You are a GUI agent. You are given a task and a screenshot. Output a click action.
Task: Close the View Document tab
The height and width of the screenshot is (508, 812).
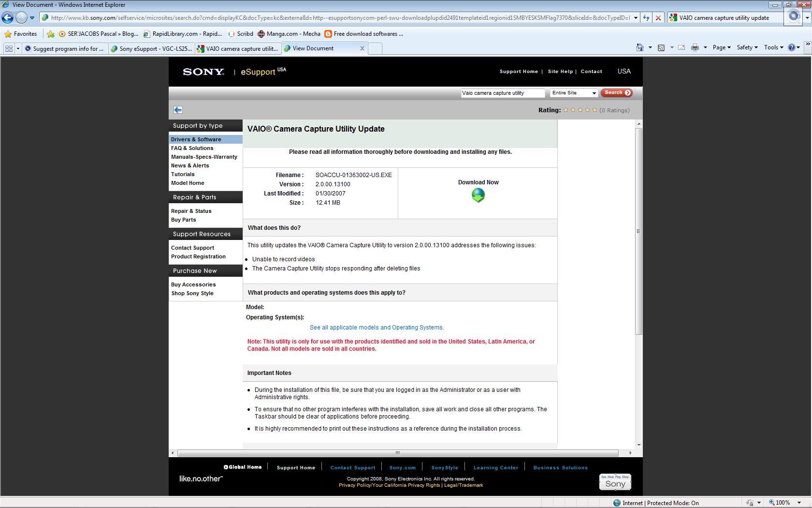pos(362,48)
